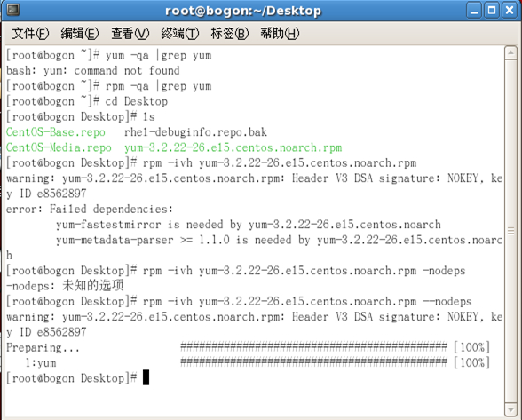This screenshot has height=420, width=522.
Task: Click 'bash: yum: command not found' line
Action: tap(93, 71)
